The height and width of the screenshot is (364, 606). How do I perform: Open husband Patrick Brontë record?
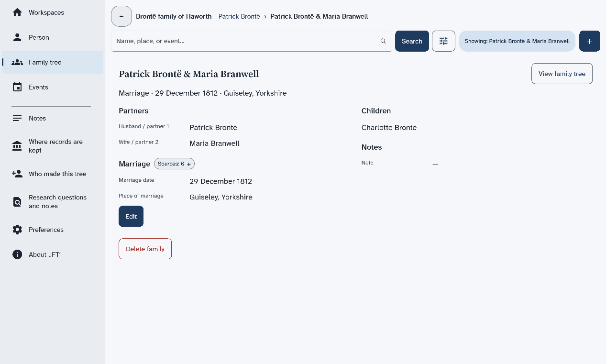pos(213,128)
